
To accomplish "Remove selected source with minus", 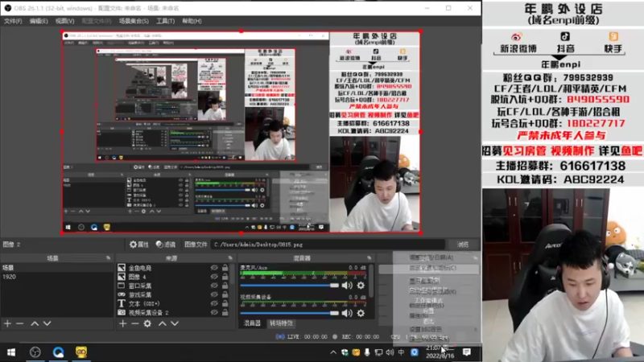I will (135, 323).
